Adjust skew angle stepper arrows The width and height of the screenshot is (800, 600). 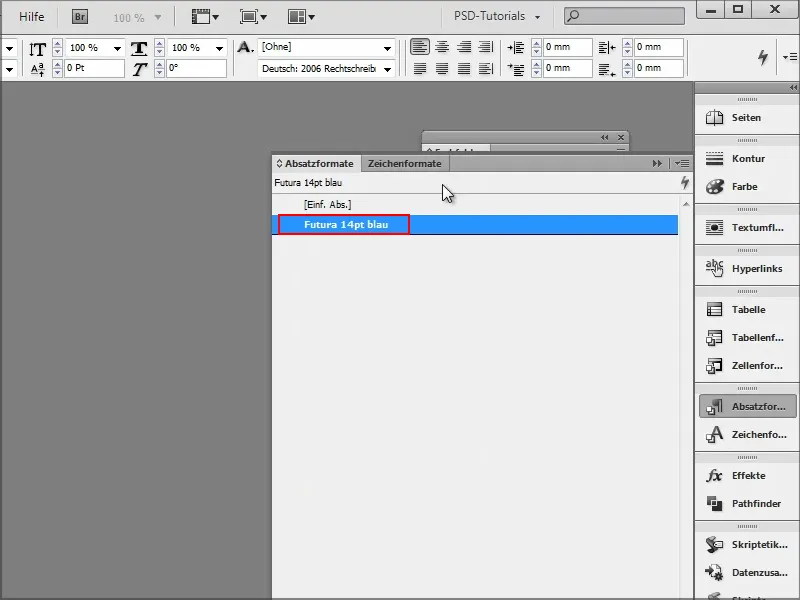(x=159, y=68)
